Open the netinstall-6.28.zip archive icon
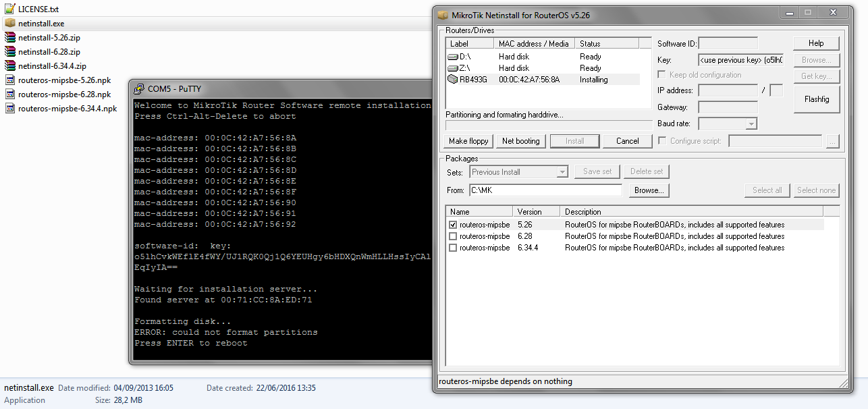The width and height of the screenshot is (868, 409). (11, 51)
